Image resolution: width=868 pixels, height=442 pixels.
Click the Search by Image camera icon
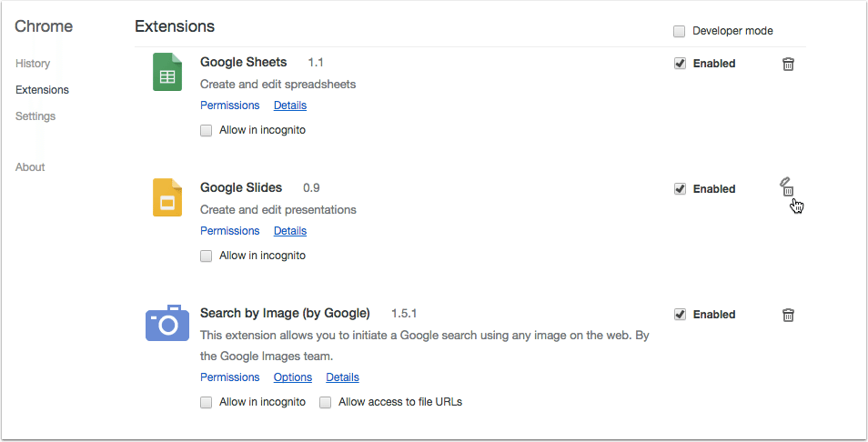[x=167, y=323]
